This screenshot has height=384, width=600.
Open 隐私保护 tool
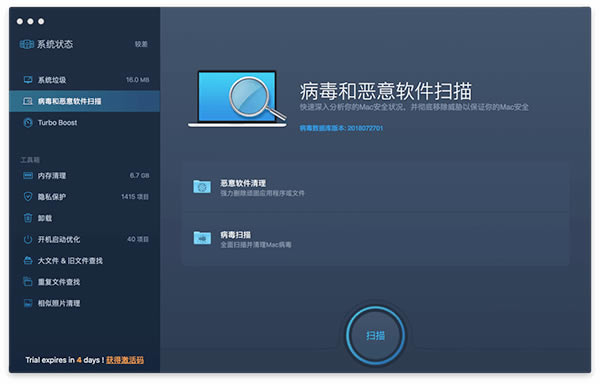pyautogui.click(x=84, y=197)
